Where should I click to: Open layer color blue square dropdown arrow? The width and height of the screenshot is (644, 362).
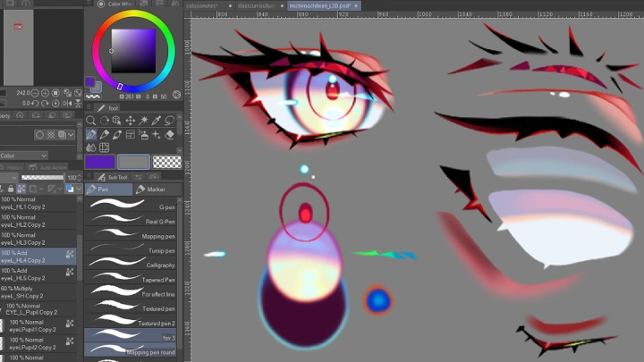(x=78, y=189)
